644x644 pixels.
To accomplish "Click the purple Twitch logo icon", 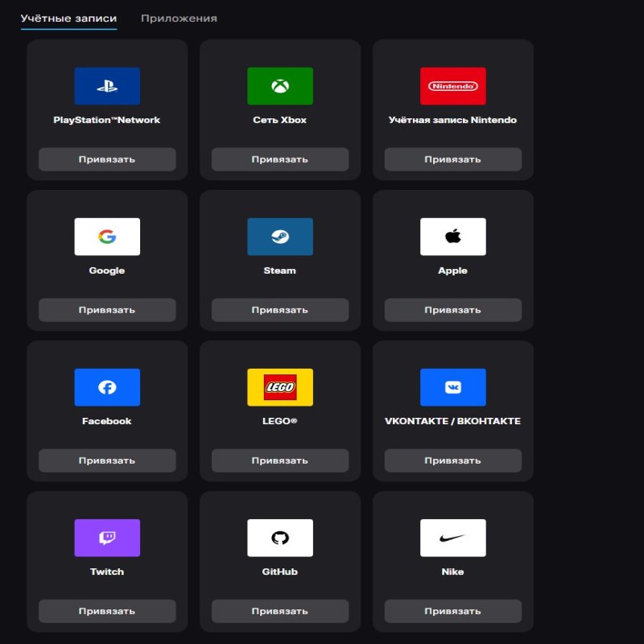I will [x=107, y=538].
